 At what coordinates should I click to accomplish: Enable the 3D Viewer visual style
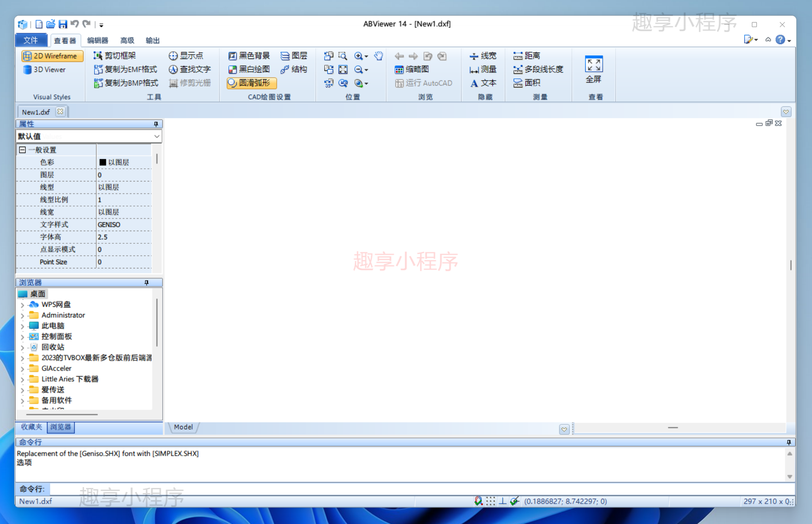click(44, 69)
